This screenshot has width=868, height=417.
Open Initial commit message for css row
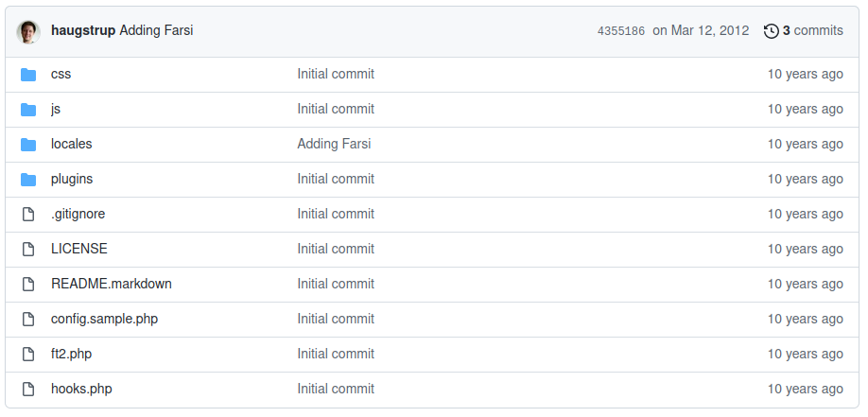pos(336,75)
